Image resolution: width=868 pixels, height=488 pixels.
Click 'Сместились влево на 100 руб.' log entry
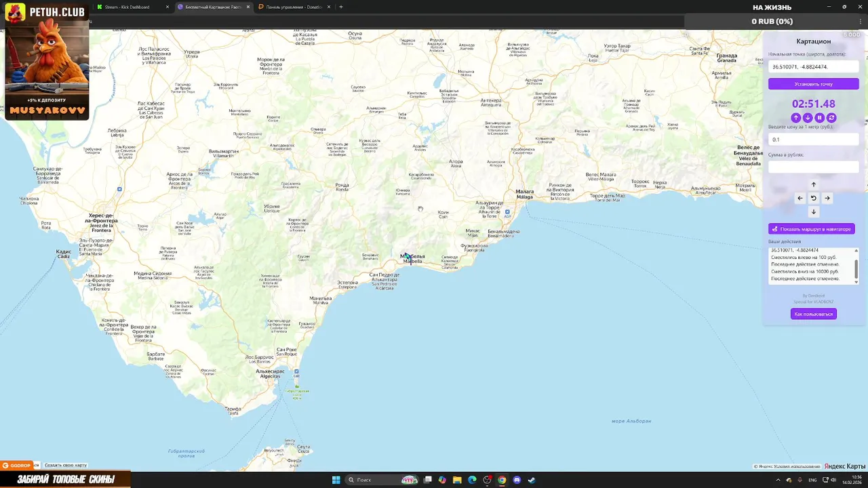click(804, 258)
